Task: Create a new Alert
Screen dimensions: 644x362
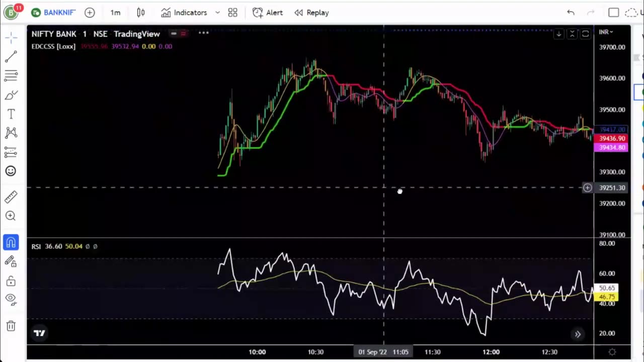Action: pos(268,13)
